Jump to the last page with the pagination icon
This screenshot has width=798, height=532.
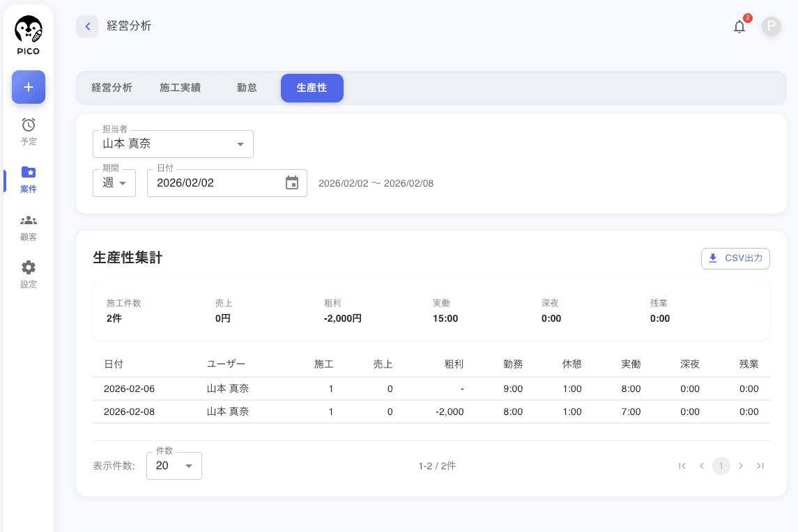760,466
